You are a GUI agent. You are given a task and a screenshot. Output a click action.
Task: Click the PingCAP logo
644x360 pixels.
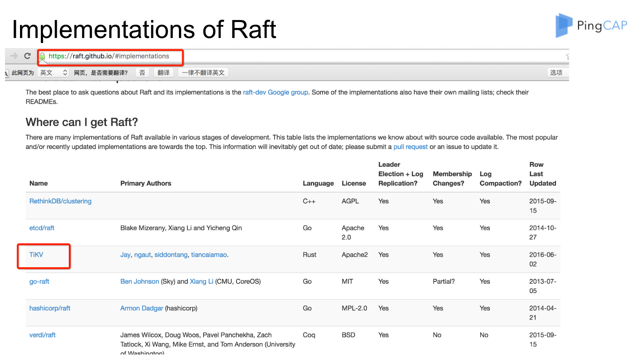click(x=591, y=25)
